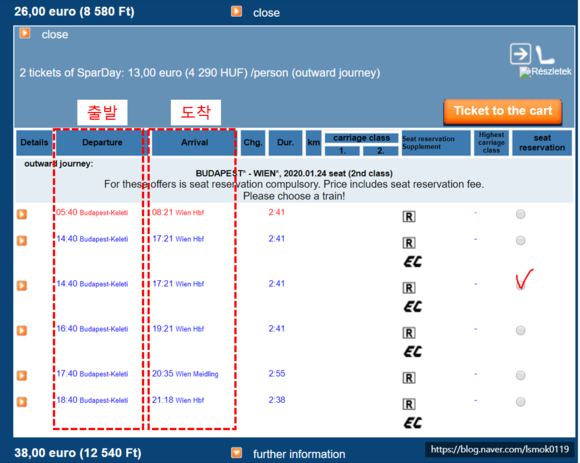Image resolution: width=580 pixels, height=463 pixels.
Task: Select the checkmarked 14:40 train radio button
Action: (520, 285)
